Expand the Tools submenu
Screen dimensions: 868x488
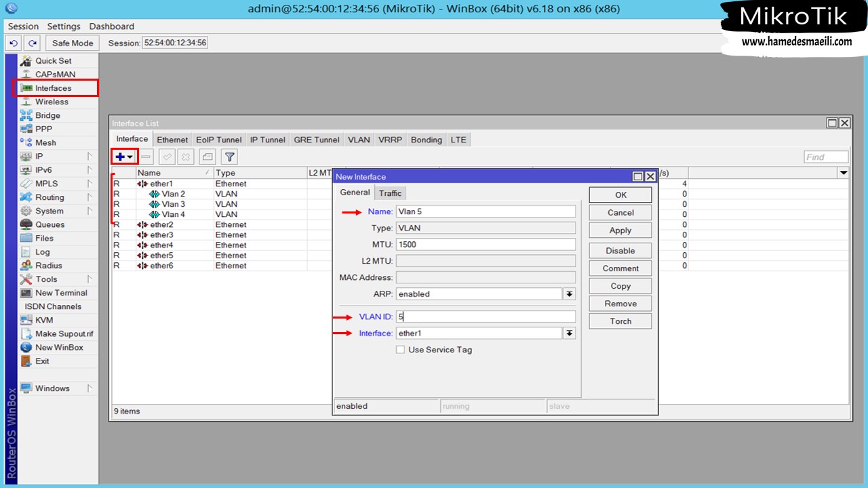click(90, 279)
